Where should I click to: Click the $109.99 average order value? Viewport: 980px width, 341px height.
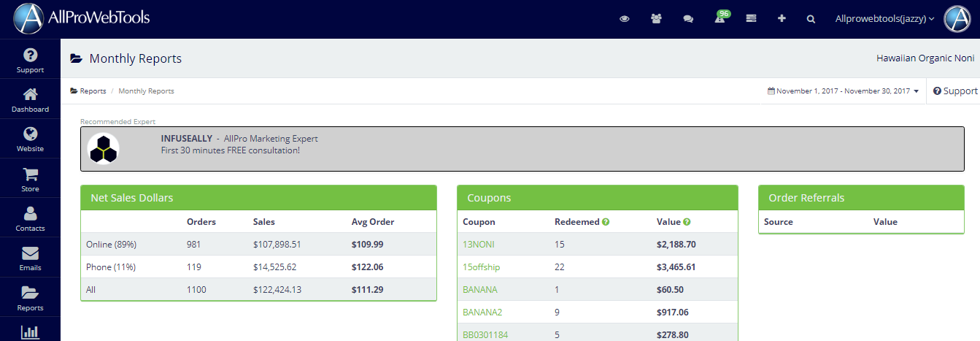(368, 245)
